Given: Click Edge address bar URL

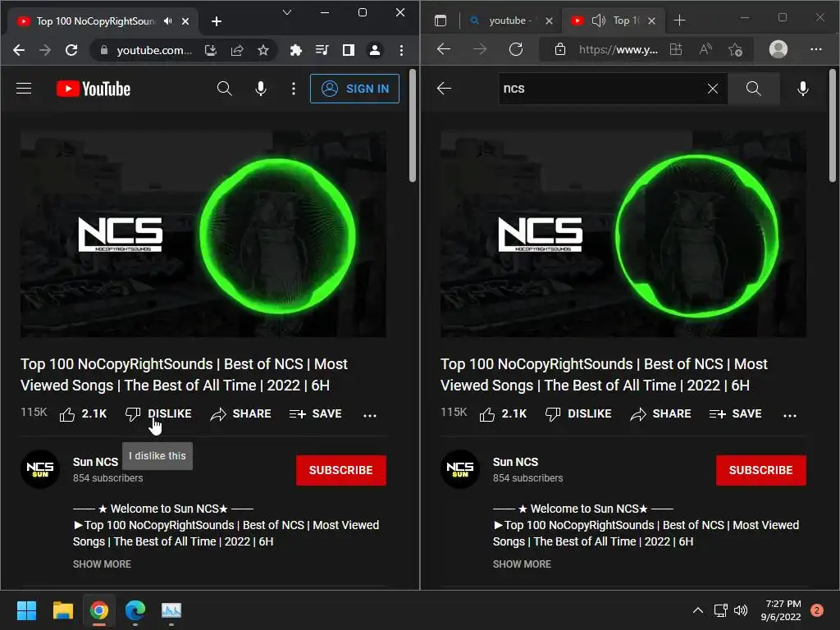Looking at the screenshot, I should pos(619,50).
